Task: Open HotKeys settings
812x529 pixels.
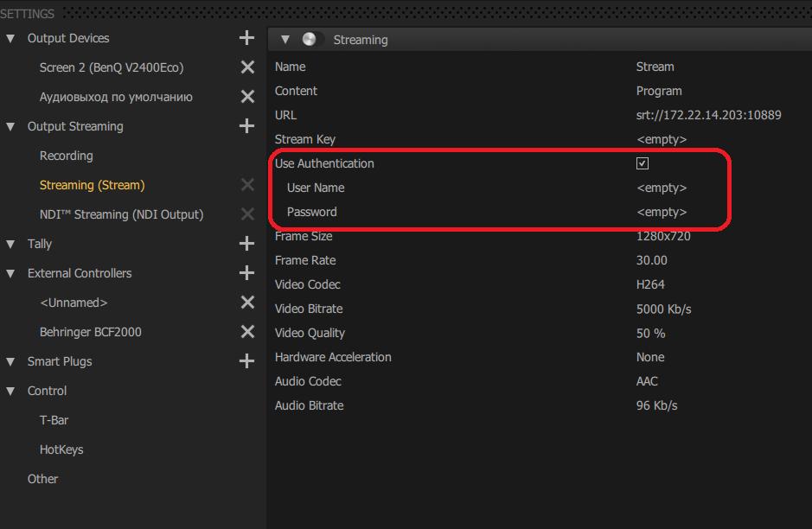Action: pos(61,449)
